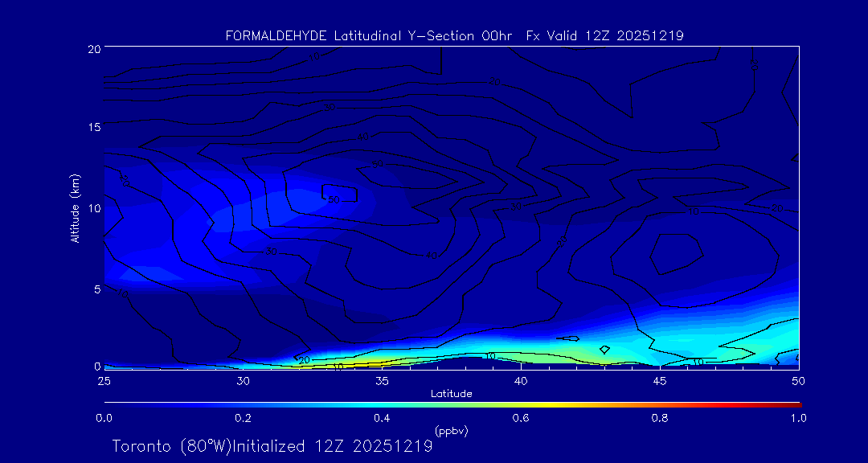Click the 25 latitude tick label
Image resolution: width=868 pixels, height=463 pixels.
pyautogui.click(x=104, y=379)
